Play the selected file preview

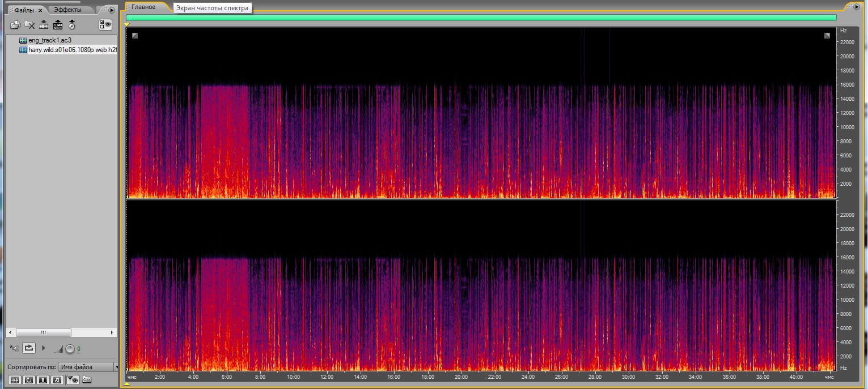click(44, 348)
